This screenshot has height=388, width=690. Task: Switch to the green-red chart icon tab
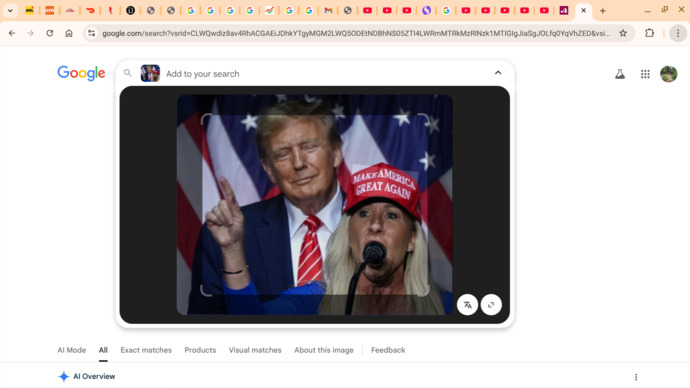[x=269, y=11]
